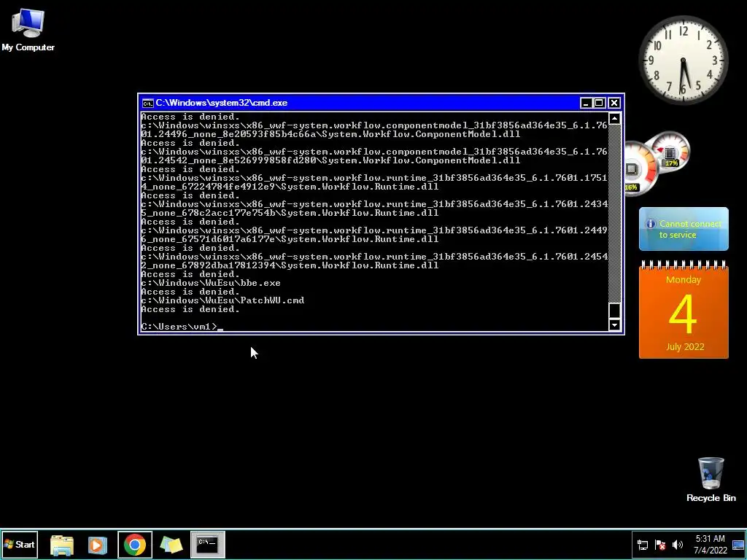Click the cmd scrollbar up arrow
The width and height of the screenshot is (747, 560).
(x=614, y=118)
